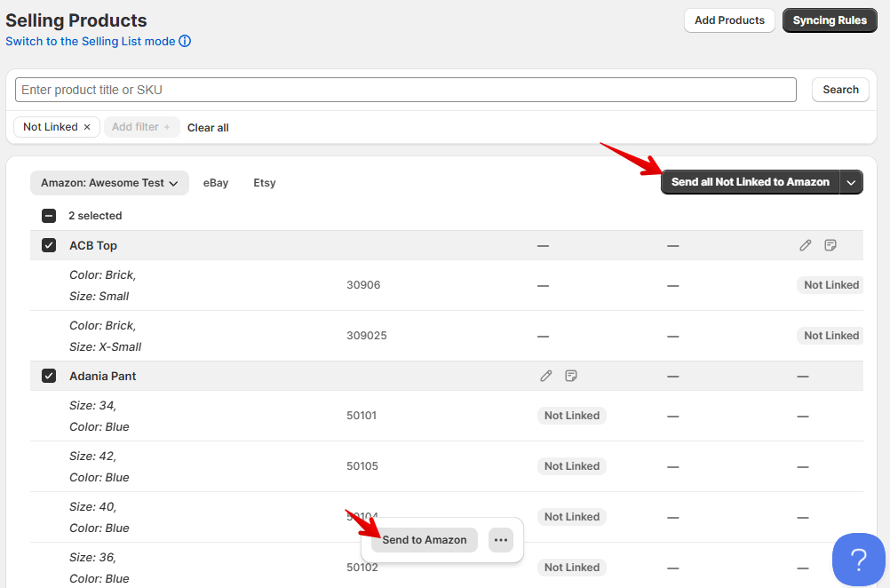This screenshot has width=890, height=588.
Task: Open the blue help question mark button
Action: click(858, 560)
